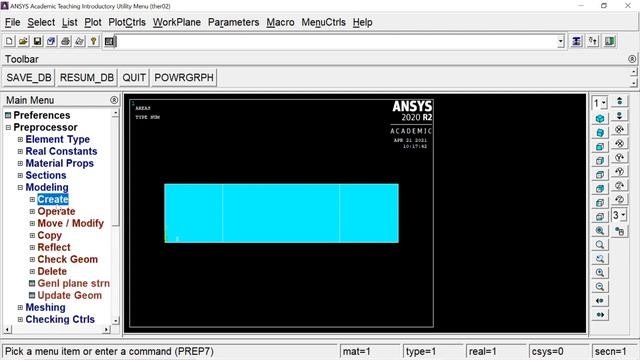The image size is (640, 360).
Task: Pan model right arrow icon
Action: coord(600,315)
